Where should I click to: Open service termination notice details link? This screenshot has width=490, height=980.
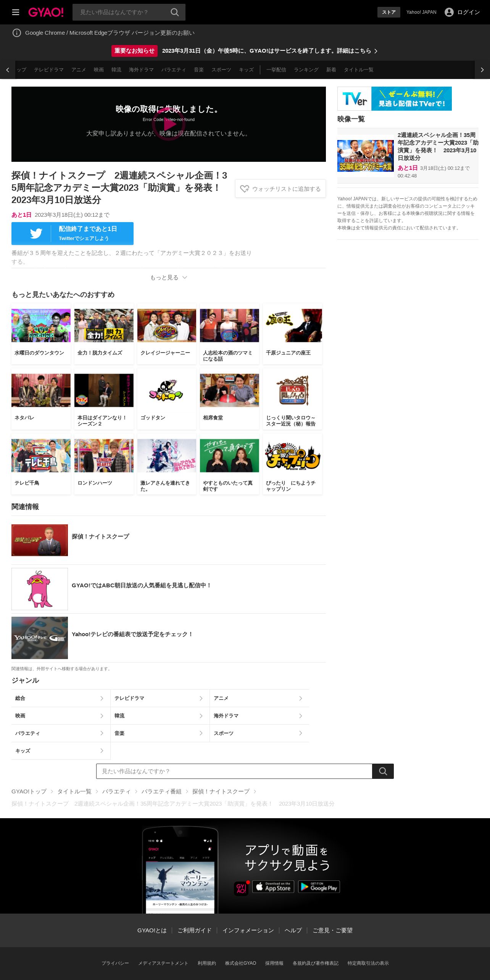[270, 51]
